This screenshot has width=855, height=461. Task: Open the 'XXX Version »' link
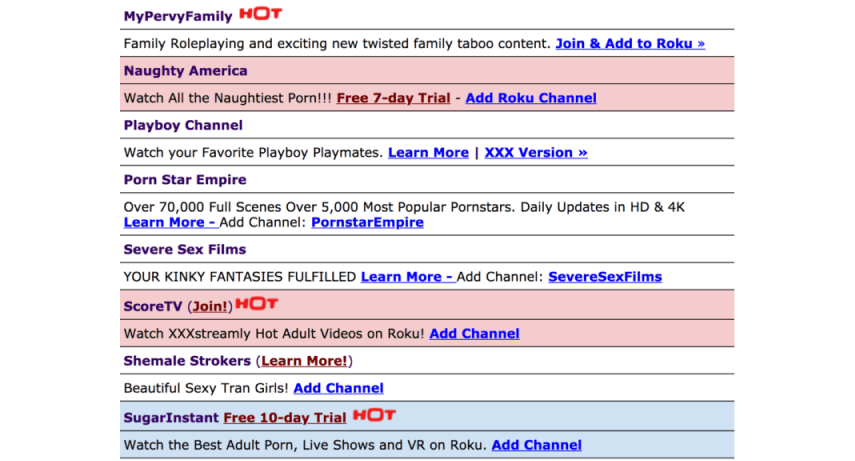[536, 153]
